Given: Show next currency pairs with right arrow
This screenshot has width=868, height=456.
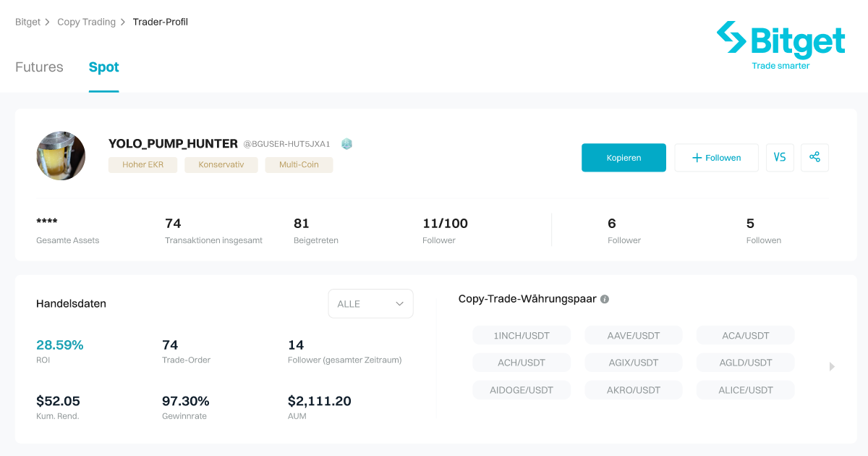Looking at the screenshot, I should click(832, 367).
